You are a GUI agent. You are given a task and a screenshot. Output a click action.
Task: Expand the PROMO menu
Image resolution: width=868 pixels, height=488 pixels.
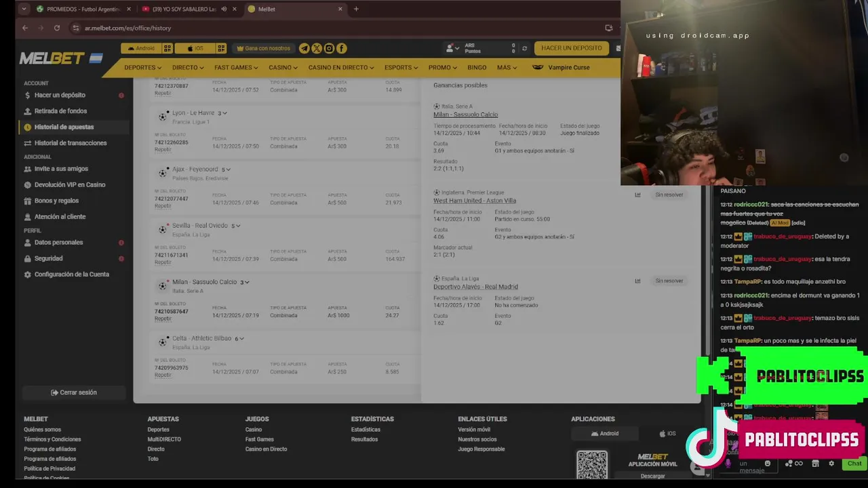[x=443, y=67]
